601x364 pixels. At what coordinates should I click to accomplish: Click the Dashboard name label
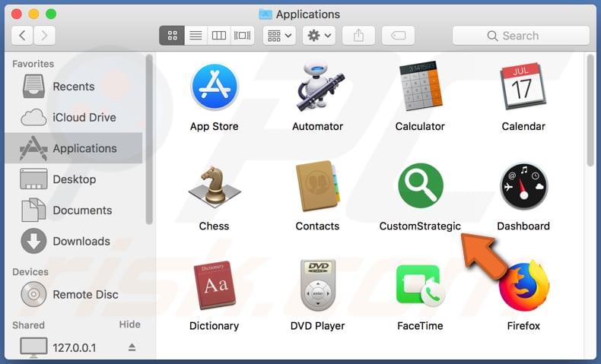click(523, 226)
